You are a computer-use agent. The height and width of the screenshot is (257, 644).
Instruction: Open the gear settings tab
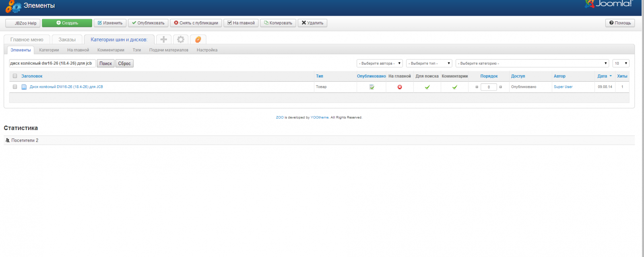pyautogui.click(x=181, y=39)
